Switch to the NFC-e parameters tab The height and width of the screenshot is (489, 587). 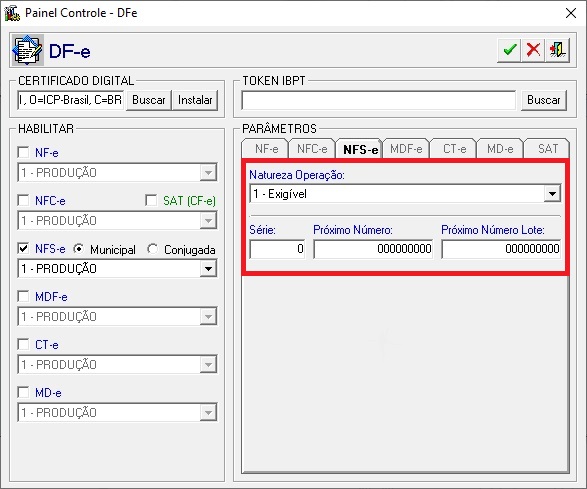tap(312, 149)
